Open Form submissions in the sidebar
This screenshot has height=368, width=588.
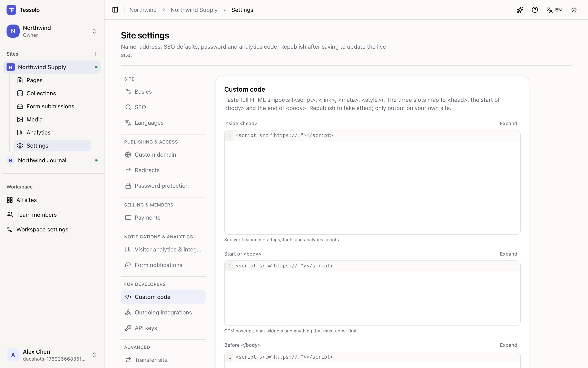[x=52, y=106]
